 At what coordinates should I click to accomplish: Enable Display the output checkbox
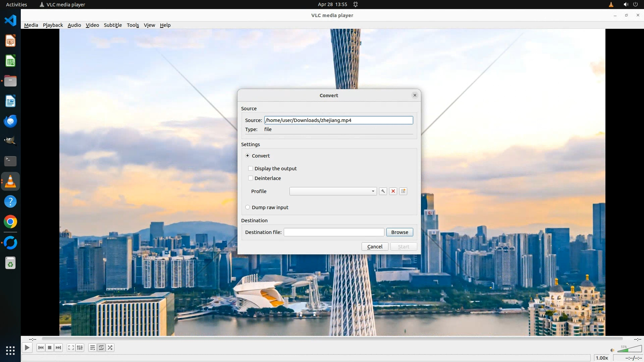click(x=251, y=168)
